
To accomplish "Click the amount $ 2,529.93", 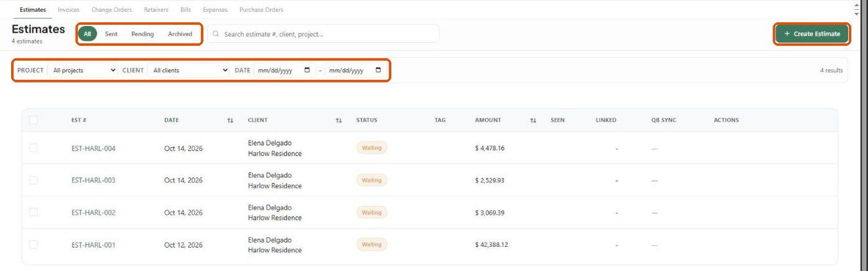I will (x=490, y=180).
